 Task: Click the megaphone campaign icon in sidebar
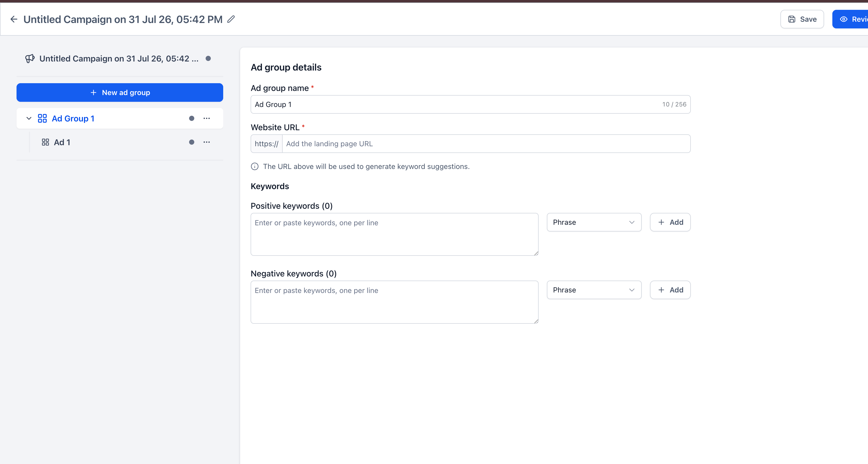pos(30,59)
